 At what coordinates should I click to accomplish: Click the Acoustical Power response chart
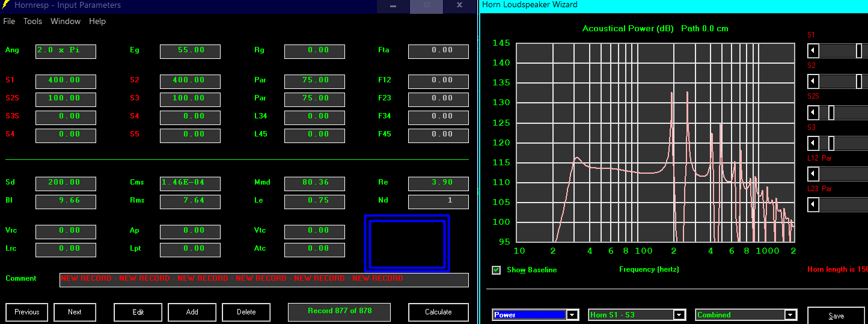pyautogui.click(x=655, y=142)
